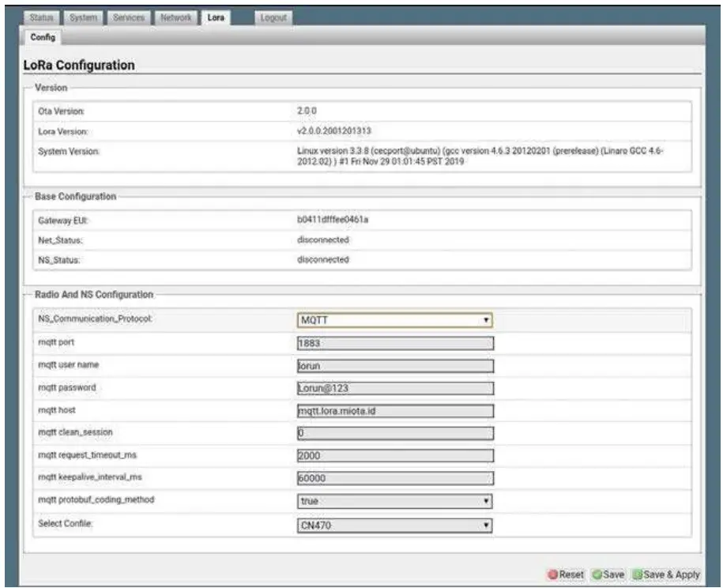Click the mqtt clean_session field
The height and width of the screenshot is (588, 723).
point(394,433)
